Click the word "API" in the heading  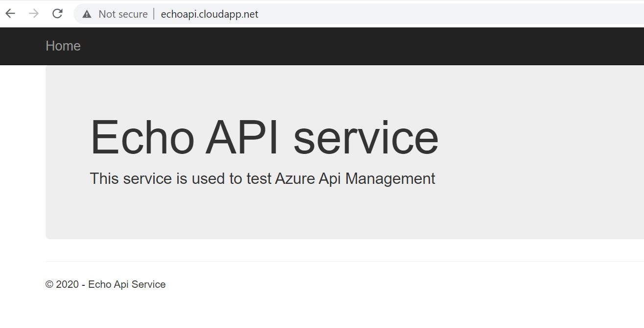243,138
